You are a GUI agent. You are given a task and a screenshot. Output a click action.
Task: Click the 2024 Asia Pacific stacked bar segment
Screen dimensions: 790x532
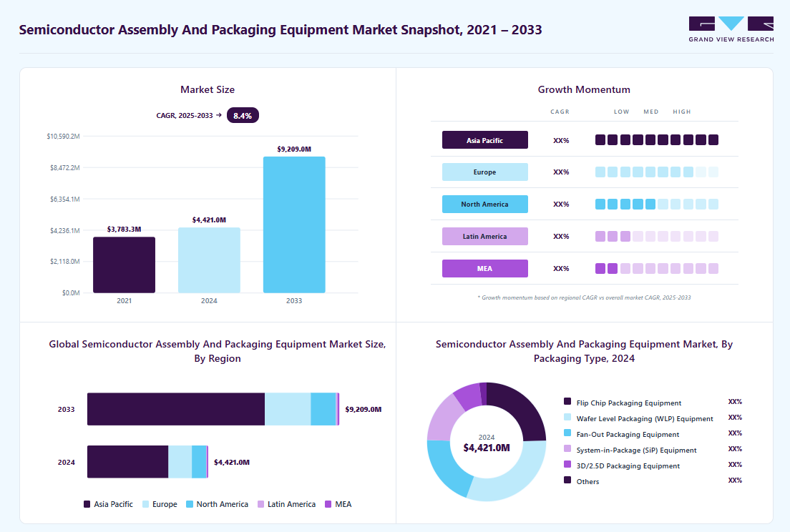coord(127,461)
